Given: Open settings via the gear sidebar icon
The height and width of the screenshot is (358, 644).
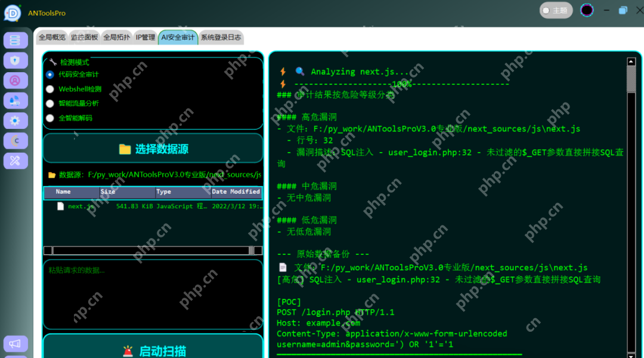Looking at the screenshot, I should pos(14,121).
